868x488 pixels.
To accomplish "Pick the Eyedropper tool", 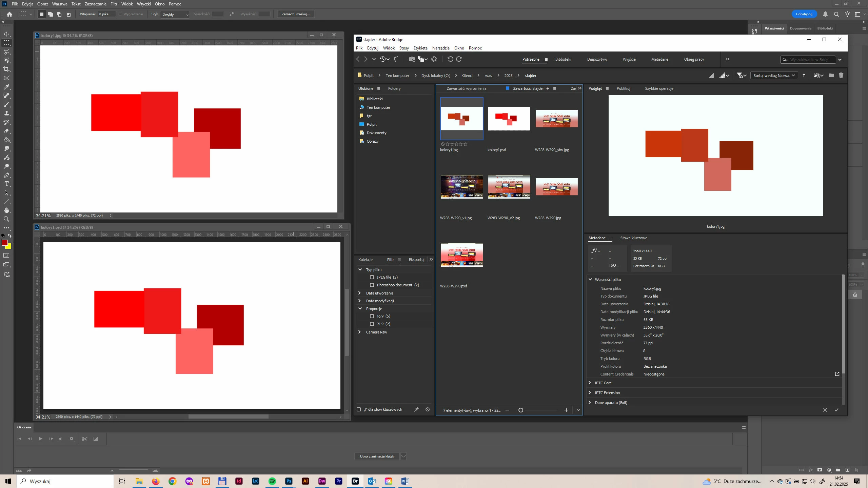I will coord(6,87).
